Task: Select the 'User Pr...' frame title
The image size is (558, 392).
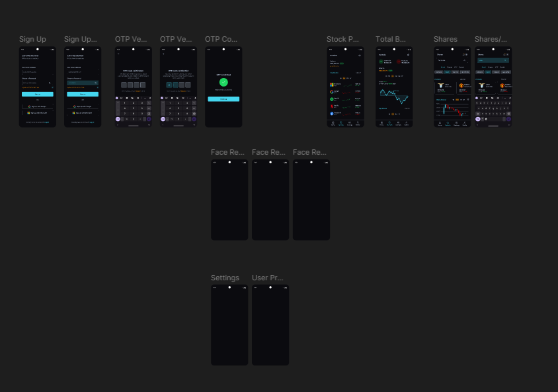Action: pos(268,278)
